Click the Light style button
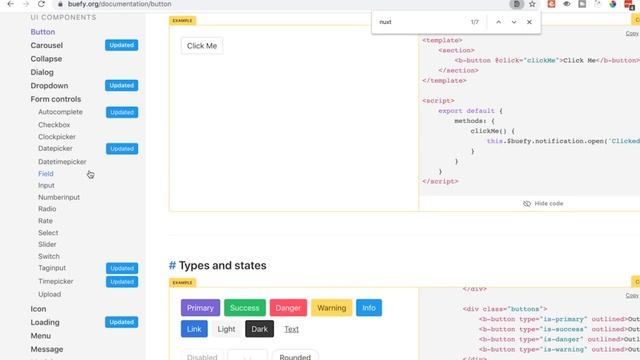The image size is (640, 360). [x=226, y=329]
